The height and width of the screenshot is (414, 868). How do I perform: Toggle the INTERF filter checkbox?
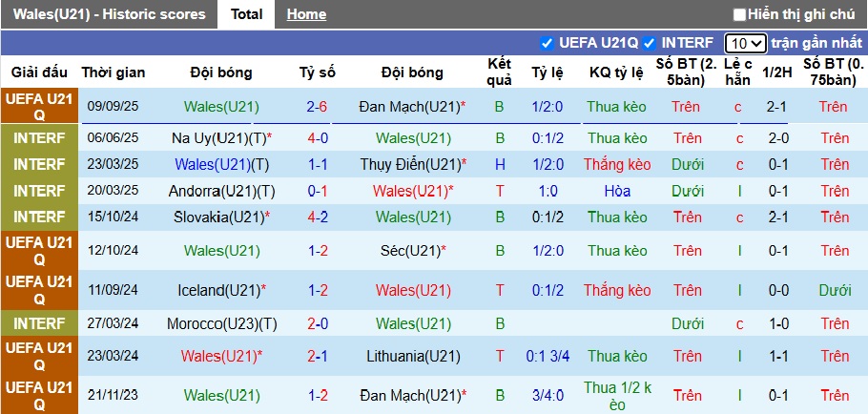coord(649,43)
